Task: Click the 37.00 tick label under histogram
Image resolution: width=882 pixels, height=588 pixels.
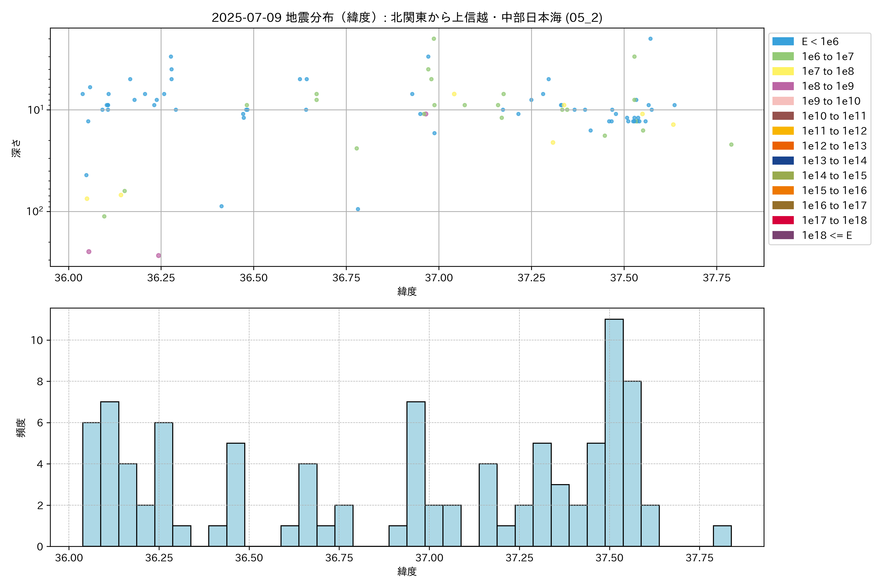Action: pos(429,558)
